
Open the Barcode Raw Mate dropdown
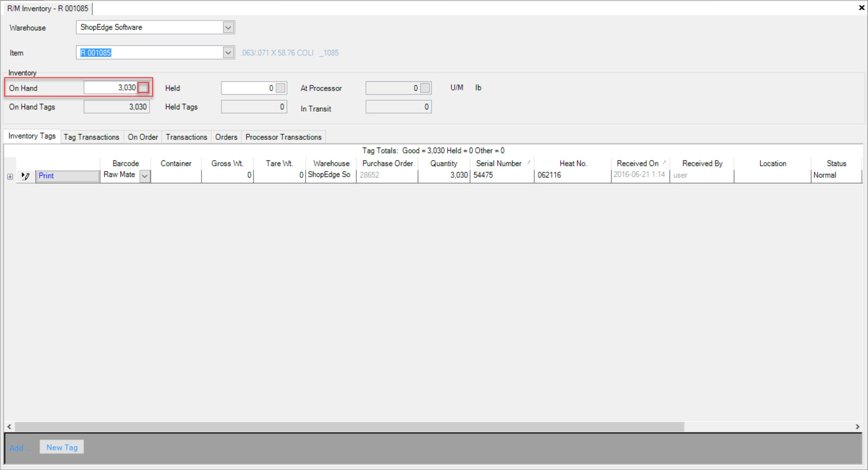coord(145,176)
